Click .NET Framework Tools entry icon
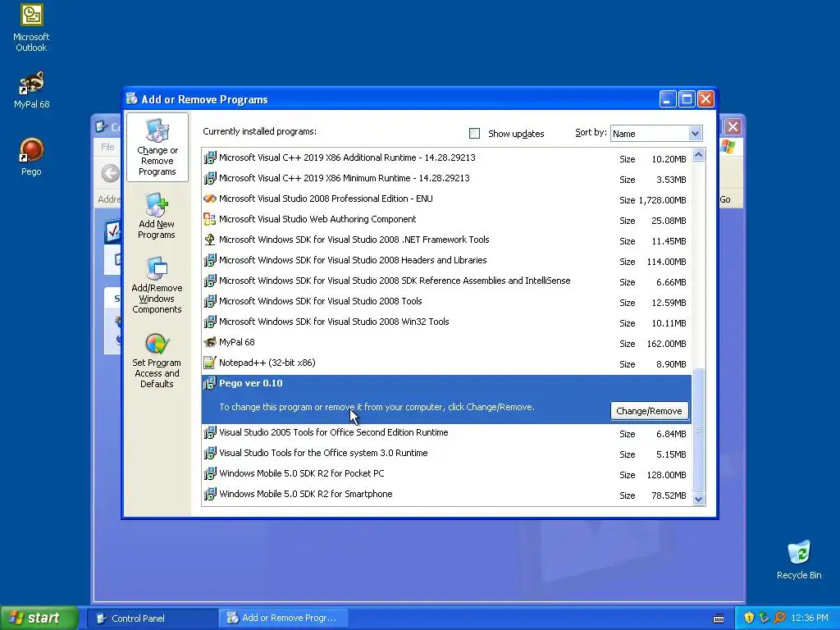Image resolution: width=840 pixels, height=630 pixels. (x=210, y=240)
